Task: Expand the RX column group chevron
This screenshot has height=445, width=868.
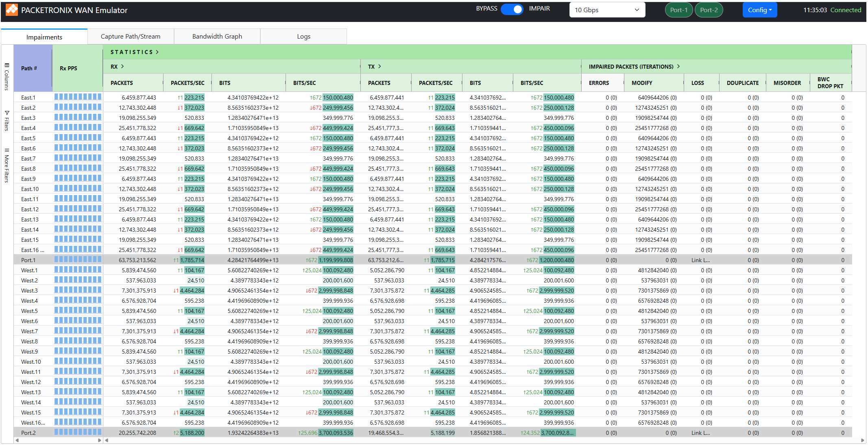Action: pyautogui.click(x=122, y=66)
